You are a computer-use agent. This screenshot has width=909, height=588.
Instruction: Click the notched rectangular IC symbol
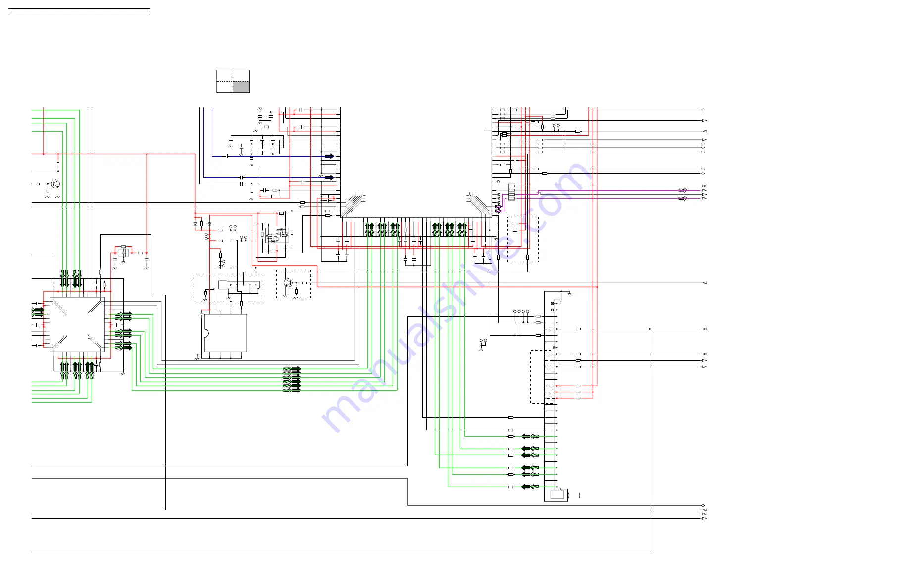click(x=225, y=333)
